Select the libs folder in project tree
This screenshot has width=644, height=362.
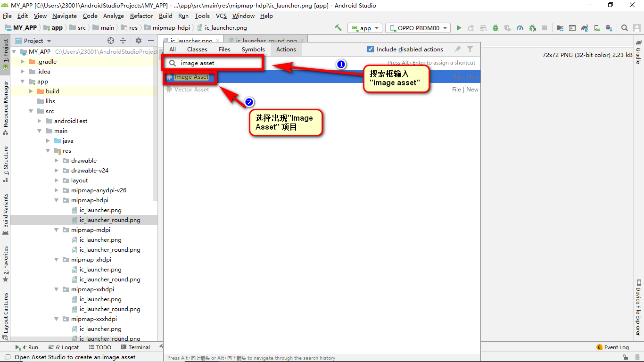[50, 101]
